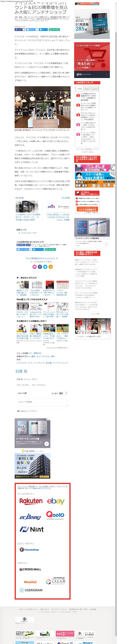Open the アイリスオーヤマ related link
Screen dimensions: 117x644
pyautogui.click(x=29, y=233)
